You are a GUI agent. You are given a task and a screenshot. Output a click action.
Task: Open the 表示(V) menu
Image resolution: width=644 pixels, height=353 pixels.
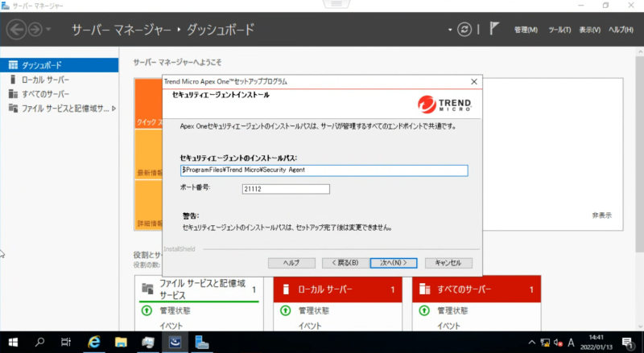[x=590, y=30]
